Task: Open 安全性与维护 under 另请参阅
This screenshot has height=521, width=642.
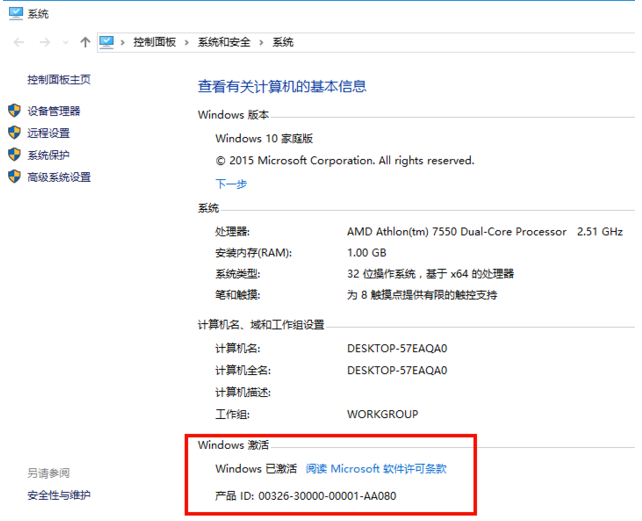Action: pos(59,495)
